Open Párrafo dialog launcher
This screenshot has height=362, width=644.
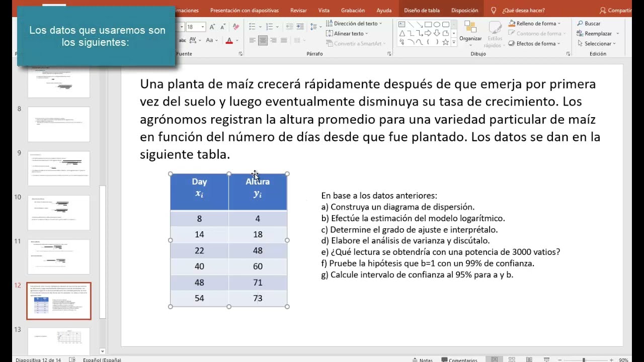point(389,54)
